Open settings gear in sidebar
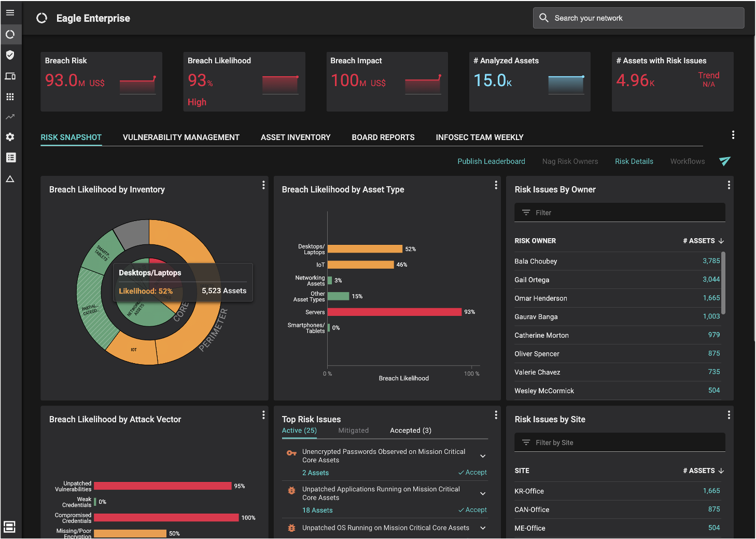 click(x=10, y=137)
